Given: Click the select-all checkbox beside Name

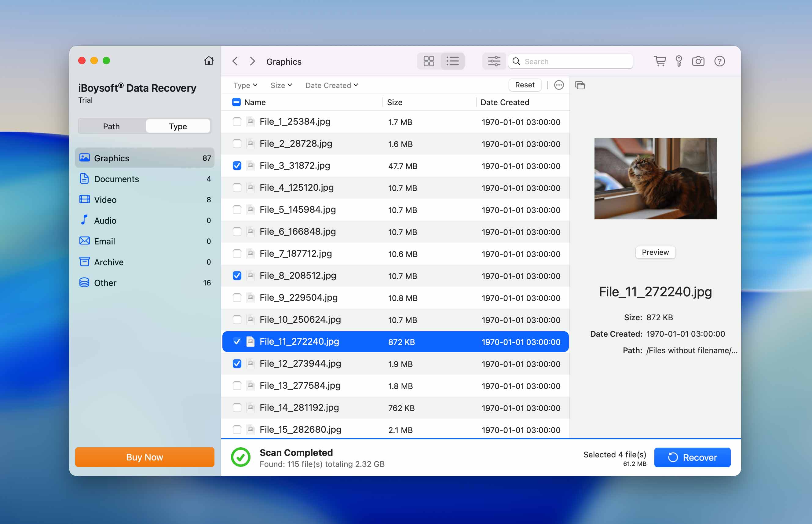Looking at the screenshot, I should pos(236,102).
